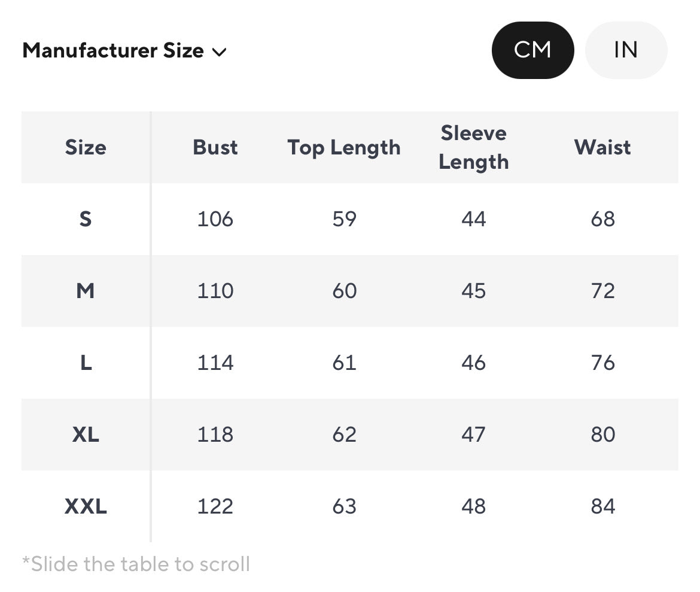The width and height of the screenshot is (700, 592).
Task: Switch units to IN (inches)
Action: pyautogui.click(x=625, y=50)
